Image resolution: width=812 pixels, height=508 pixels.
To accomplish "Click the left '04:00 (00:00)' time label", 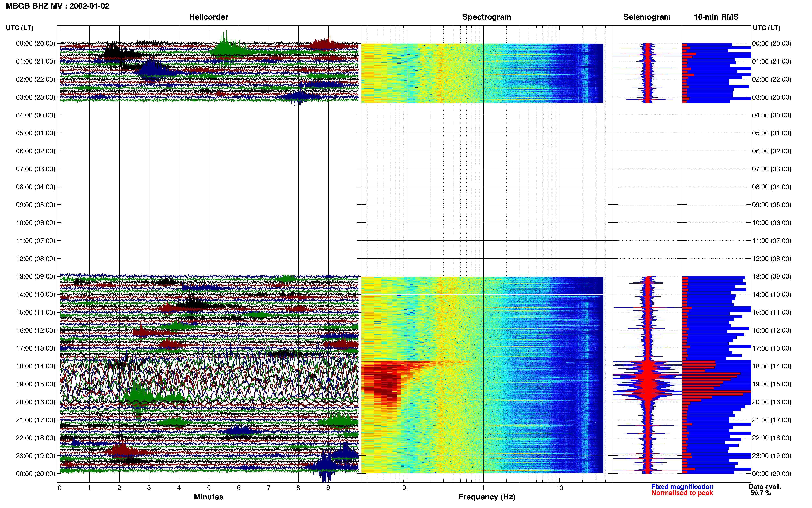I will coord(35,115).
